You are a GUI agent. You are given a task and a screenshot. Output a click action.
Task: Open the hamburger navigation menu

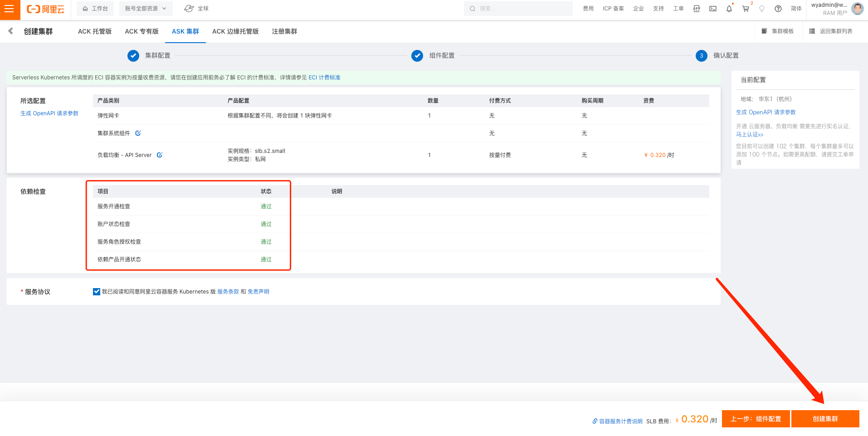point(10,9)
